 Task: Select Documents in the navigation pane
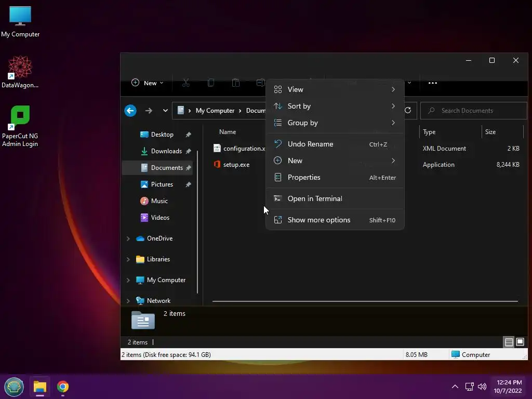click(x=157, y=168)
